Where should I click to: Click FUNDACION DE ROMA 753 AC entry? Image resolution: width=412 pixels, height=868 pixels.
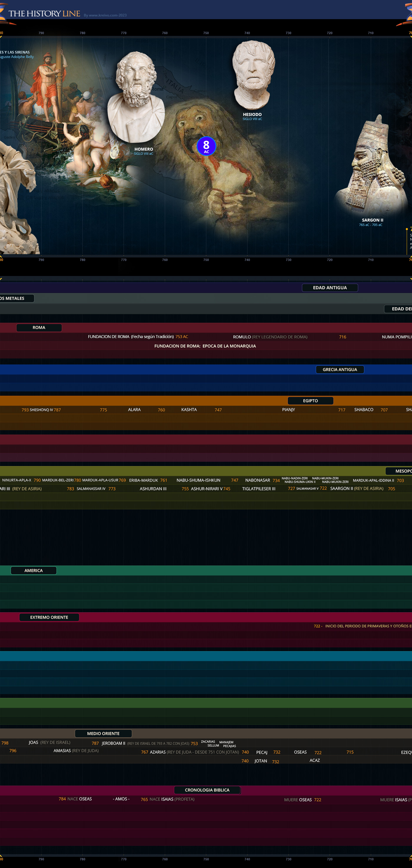click(x=138, y=337)
